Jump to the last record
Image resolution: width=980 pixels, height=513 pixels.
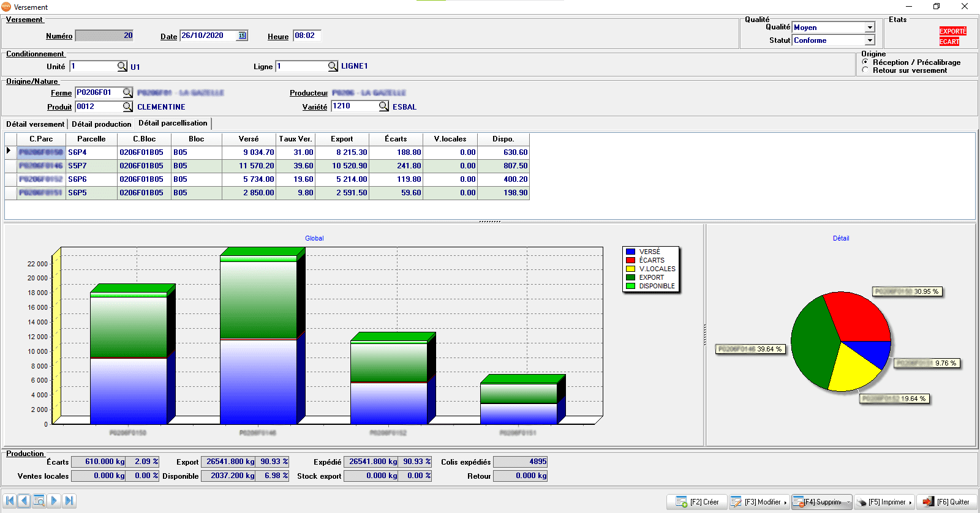(69, 501)
